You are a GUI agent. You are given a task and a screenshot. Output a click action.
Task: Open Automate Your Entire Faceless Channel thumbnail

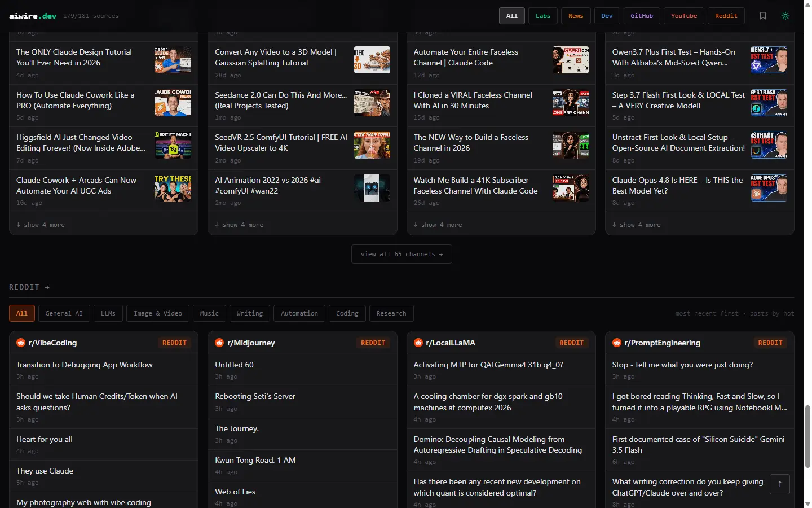point(571,60)
